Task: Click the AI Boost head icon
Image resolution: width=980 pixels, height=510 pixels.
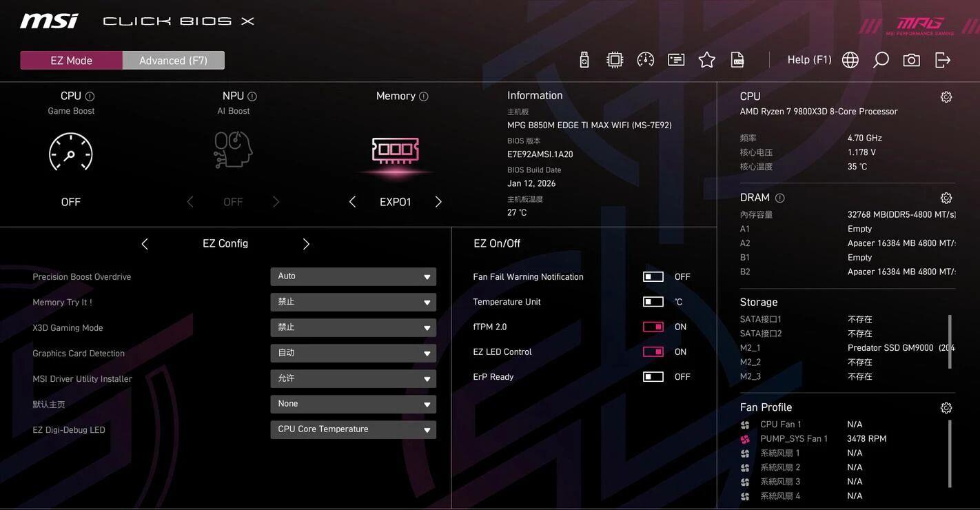Action: pos(233,150)
